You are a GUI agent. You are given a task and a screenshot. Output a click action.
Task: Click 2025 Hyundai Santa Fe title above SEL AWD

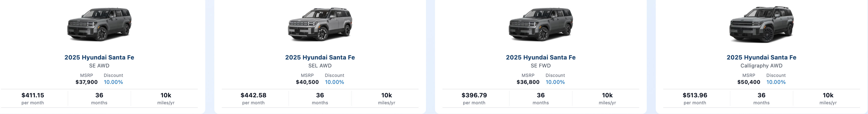(320, 57)
